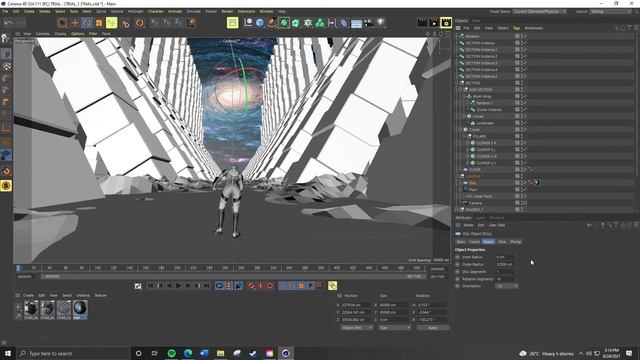Image resolution: width=640 pixels, height=360 pixels.
Task: Collapse the PILLARS group
Action: 464,136
